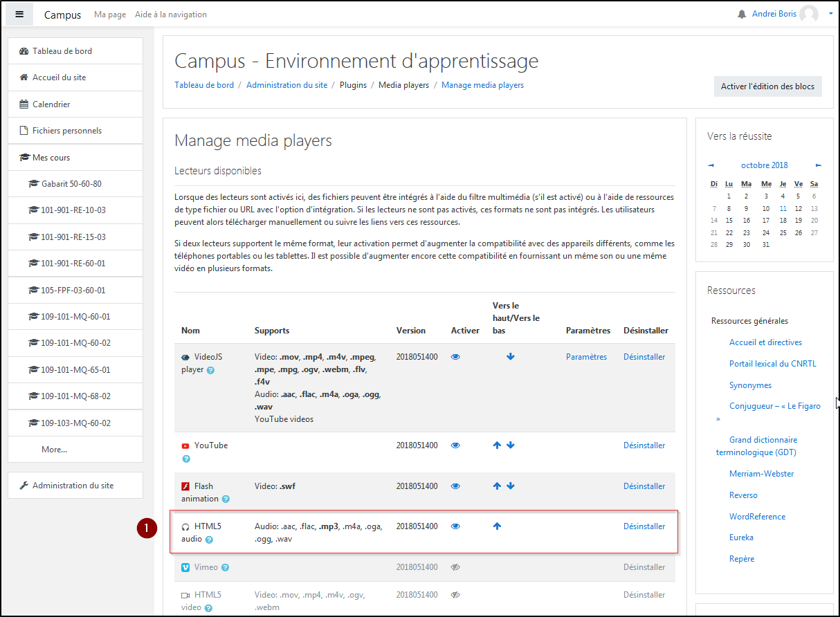This screenshot has height=617, width=840.
Task: Select day 11 in October calendar
Action: pos(783,208)
